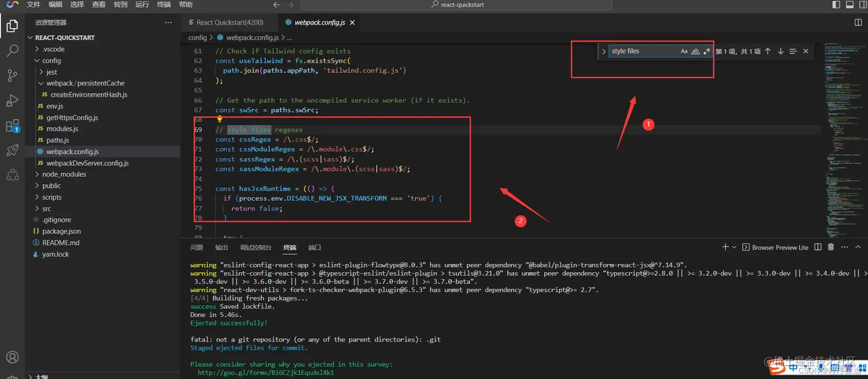868x379 pixels.
Task: Close the find widget
Action: tap(806, 51)
